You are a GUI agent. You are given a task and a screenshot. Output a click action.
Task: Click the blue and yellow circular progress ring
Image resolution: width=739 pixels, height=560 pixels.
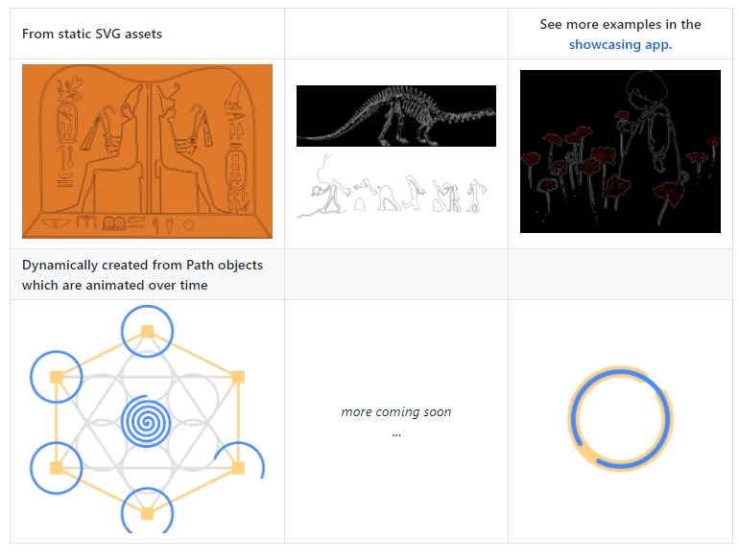tap(620, 419)
